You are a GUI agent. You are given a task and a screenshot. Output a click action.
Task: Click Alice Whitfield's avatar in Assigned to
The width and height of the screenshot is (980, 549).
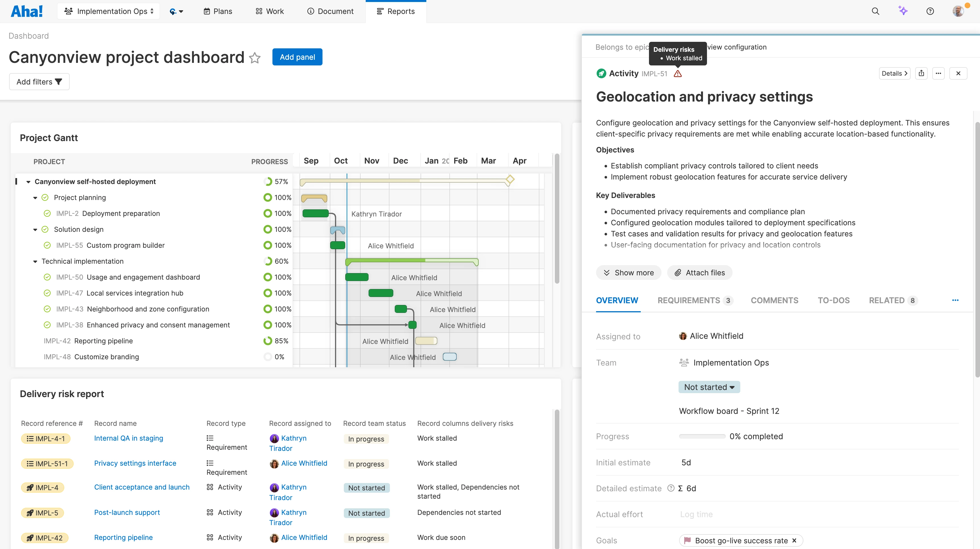tap(683, 336)
